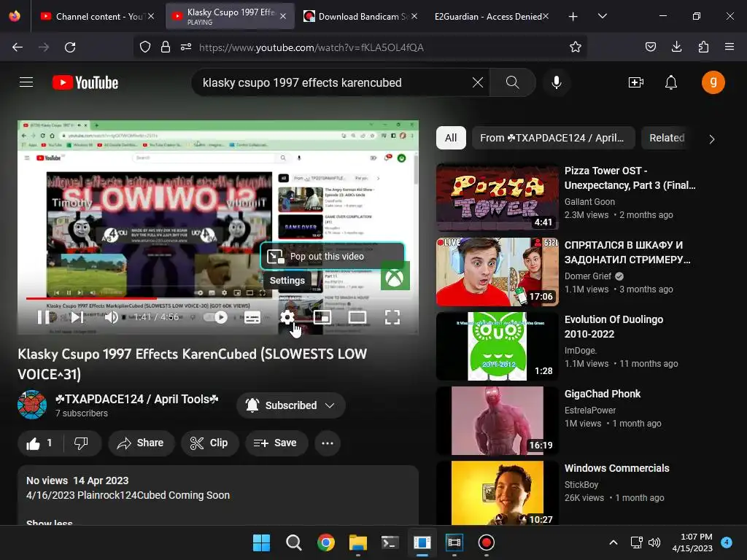This screenshot has width=747, height=560.
Task: Open the Windows Commercials video title
Action: (x=617, y=468)
